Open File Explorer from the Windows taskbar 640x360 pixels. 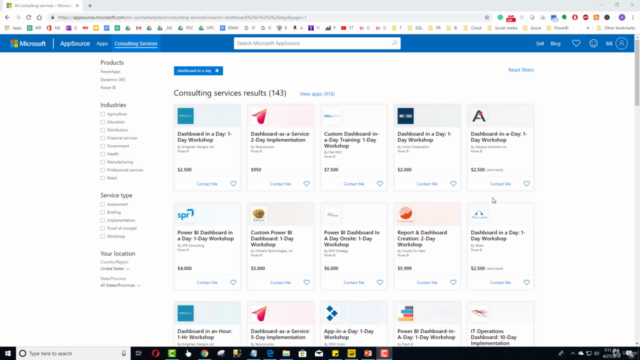pos(286,353)
